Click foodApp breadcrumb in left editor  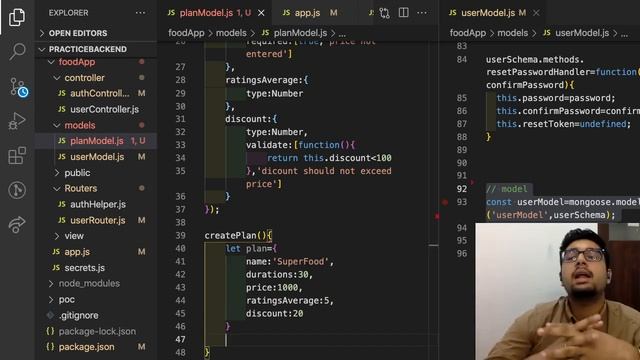click(186, 33)
